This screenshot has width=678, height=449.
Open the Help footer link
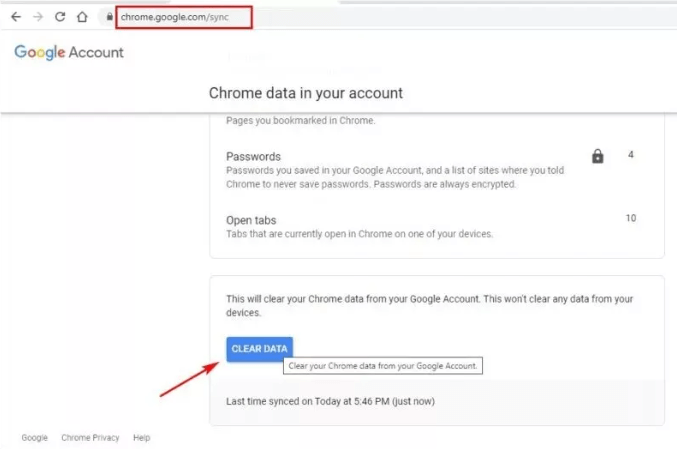(x=142, y=438)
